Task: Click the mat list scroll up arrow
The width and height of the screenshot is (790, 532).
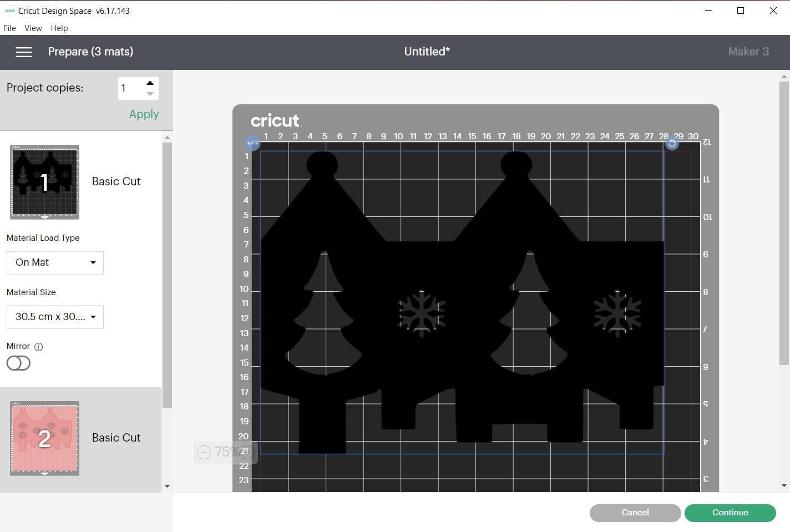Action: pyautogui.click(x=167, y=137)
